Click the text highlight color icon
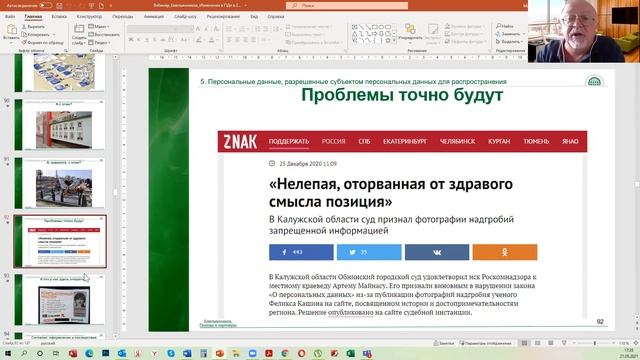 click(199, 40)
